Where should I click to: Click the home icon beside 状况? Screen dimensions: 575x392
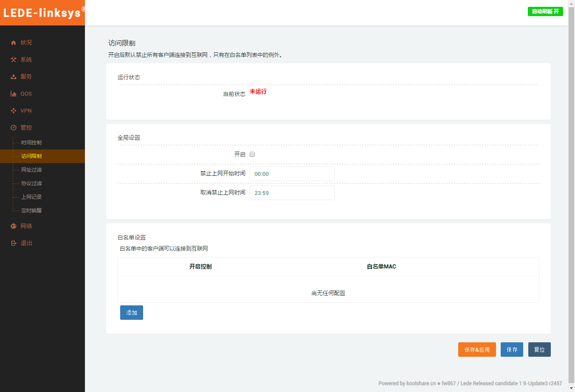pos(14,43)
